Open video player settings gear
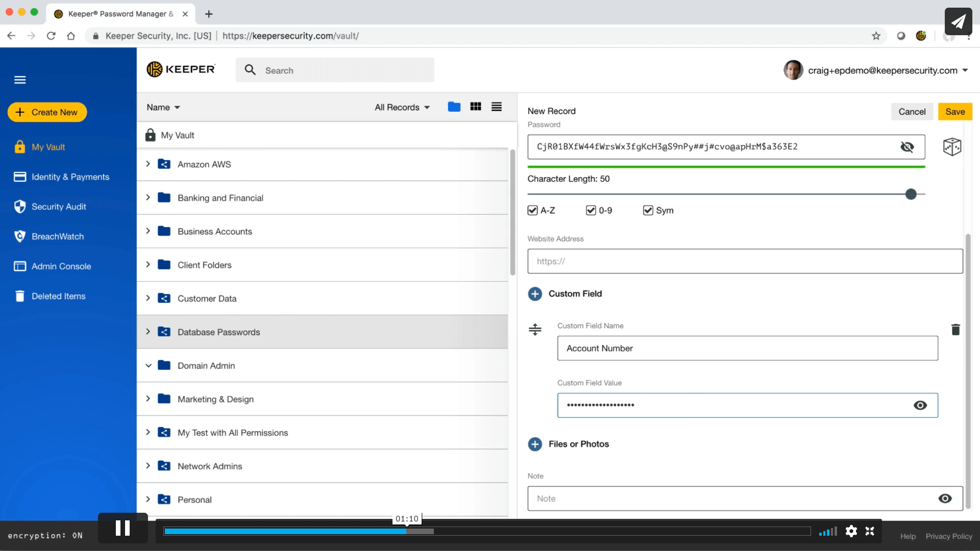 tap(851, 531)
